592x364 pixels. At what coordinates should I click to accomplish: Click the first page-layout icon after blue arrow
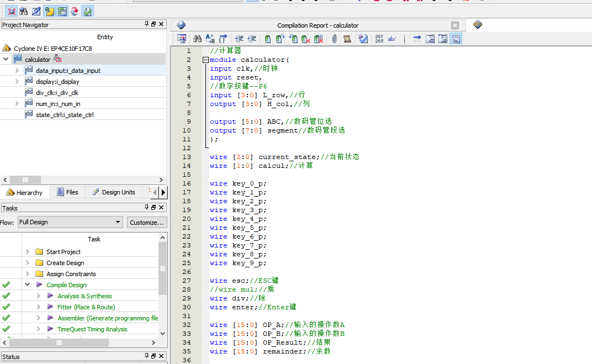pyautogui.click(x=430, y=39)
